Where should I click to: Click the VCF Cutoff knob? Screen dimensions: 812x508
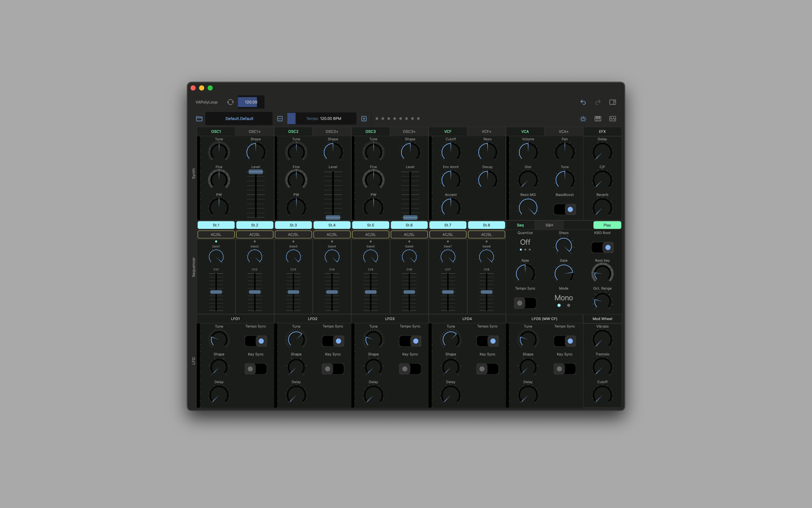451,151
